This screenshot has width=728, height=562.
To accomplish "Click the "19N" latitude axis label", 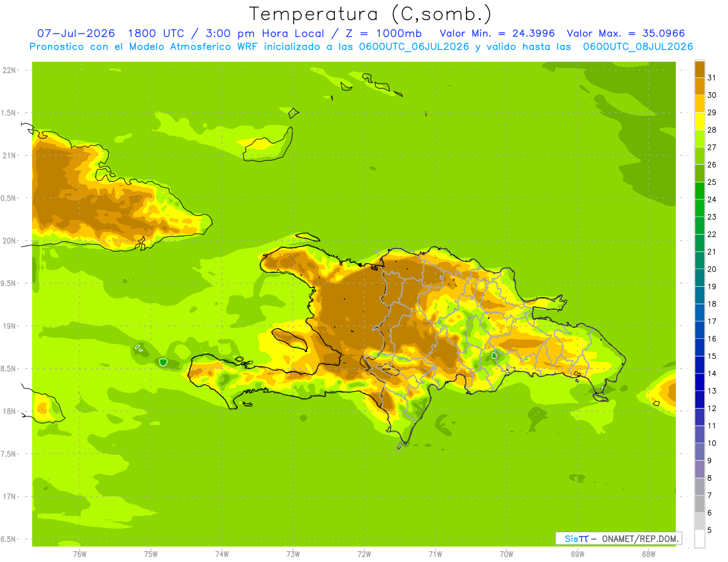I will (x=9, y=326).
